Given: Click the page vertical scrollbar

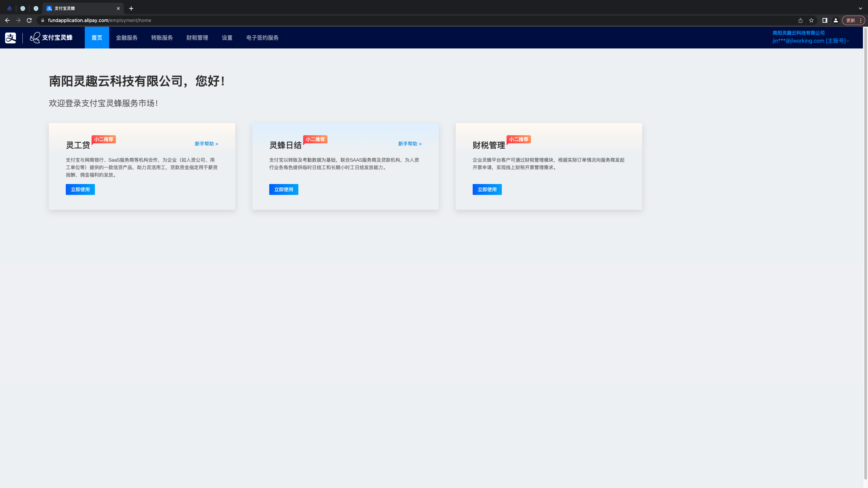Looking at the screenshot, I should [x=865, y=254].
